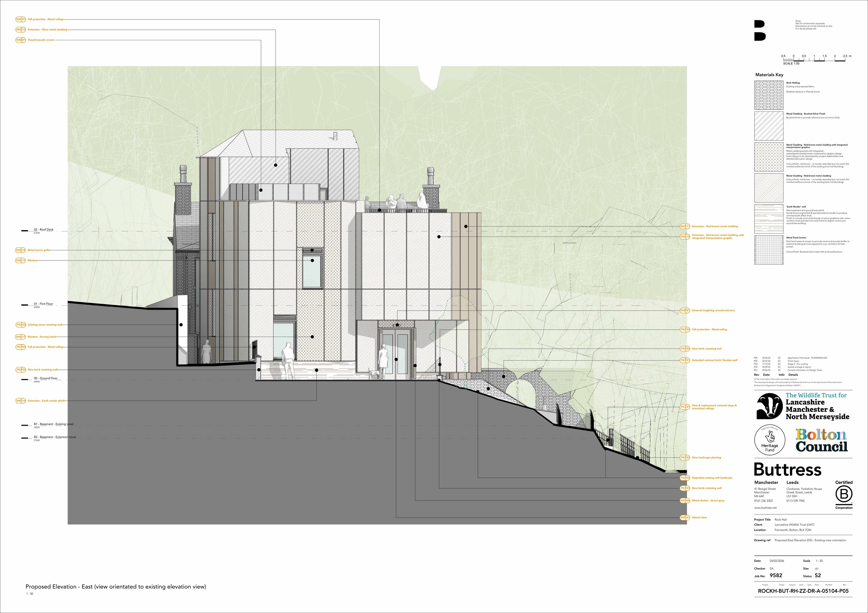Click the NX 213 Silver metal cladding tag

pyautogui.click(x=21, y=30)
